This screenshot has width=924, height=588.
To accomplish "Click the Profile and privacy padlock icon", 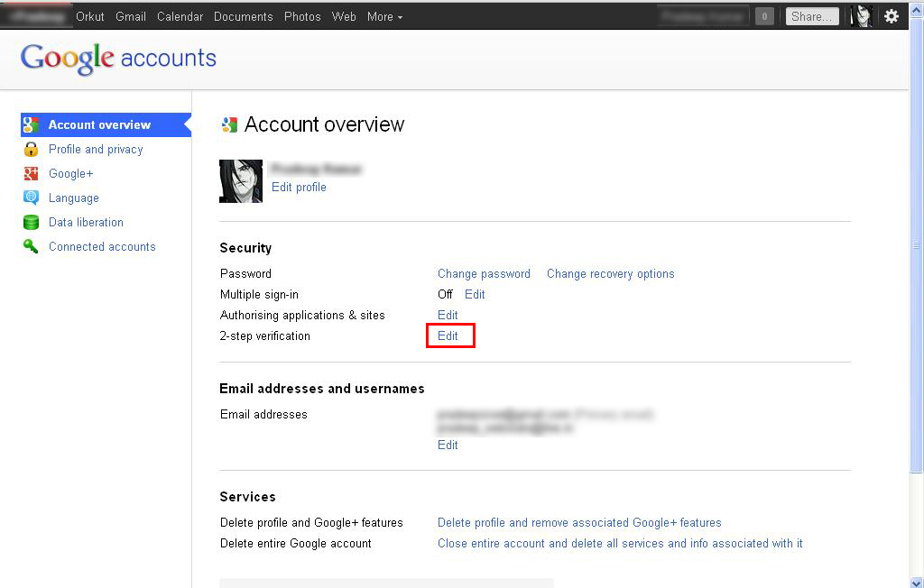I will (x=32, y=149).
